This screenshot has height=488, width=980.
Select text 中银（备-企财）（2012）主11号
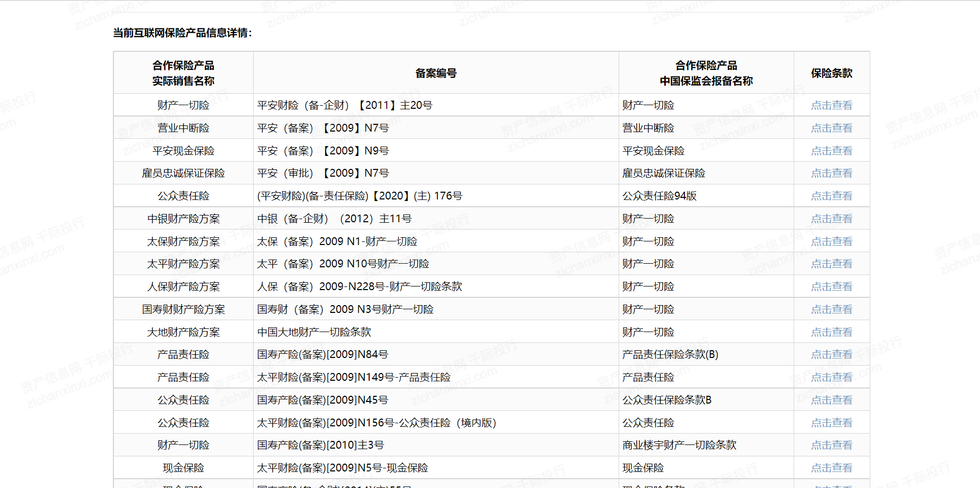pos(334,219)
